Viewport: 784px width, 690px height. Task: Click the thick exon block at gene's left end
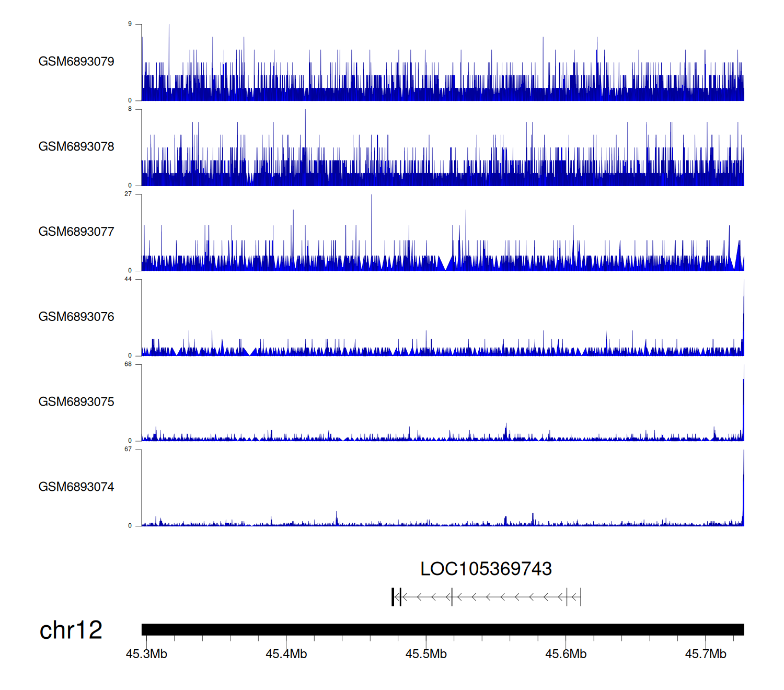(x=393, y=597)
